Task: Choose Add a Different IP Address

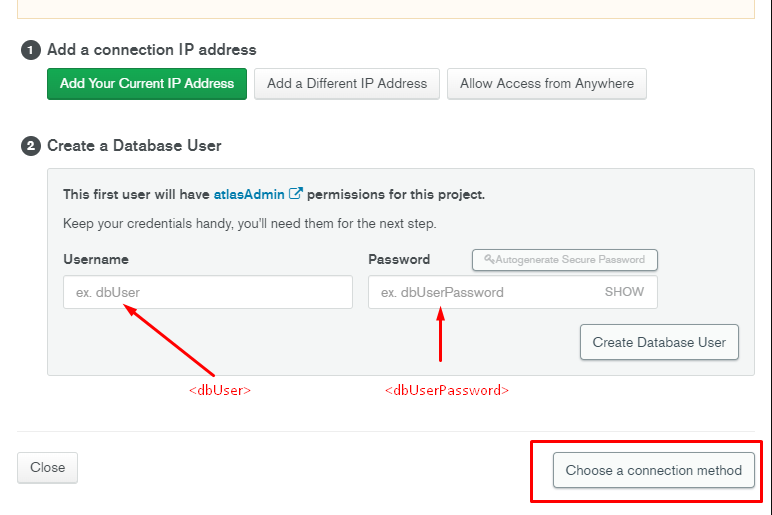Action: tap(347, 84)
